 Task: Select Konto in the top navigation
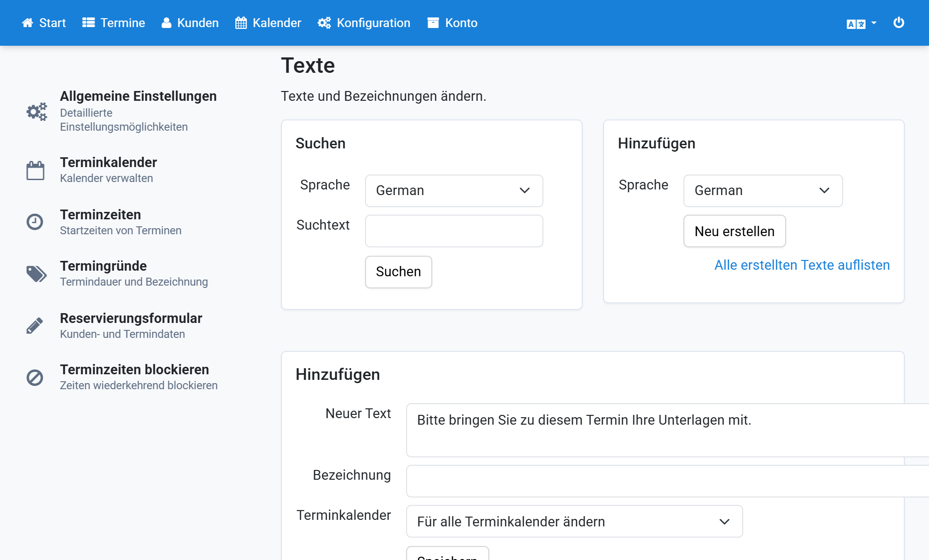click(452, 23)
